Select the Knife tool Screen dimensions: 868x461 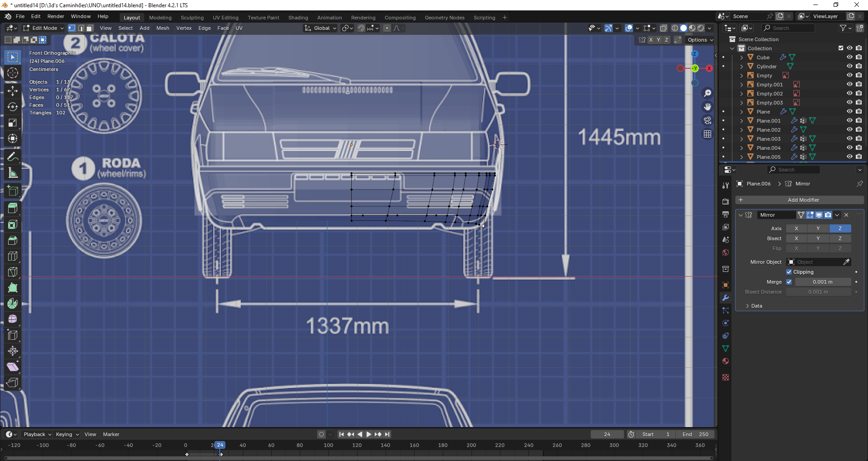[13, 272]
